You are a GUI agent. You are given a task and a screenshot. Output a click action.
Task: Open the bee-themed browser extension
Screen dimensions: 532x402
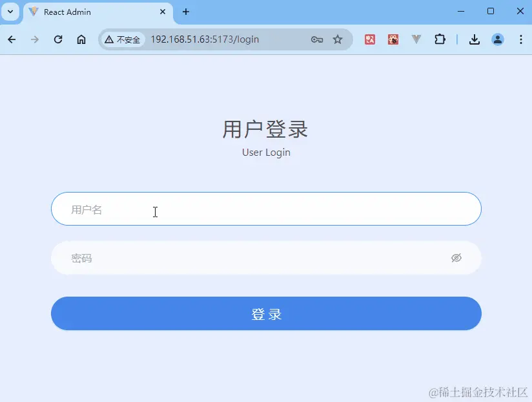coord(393,39)
